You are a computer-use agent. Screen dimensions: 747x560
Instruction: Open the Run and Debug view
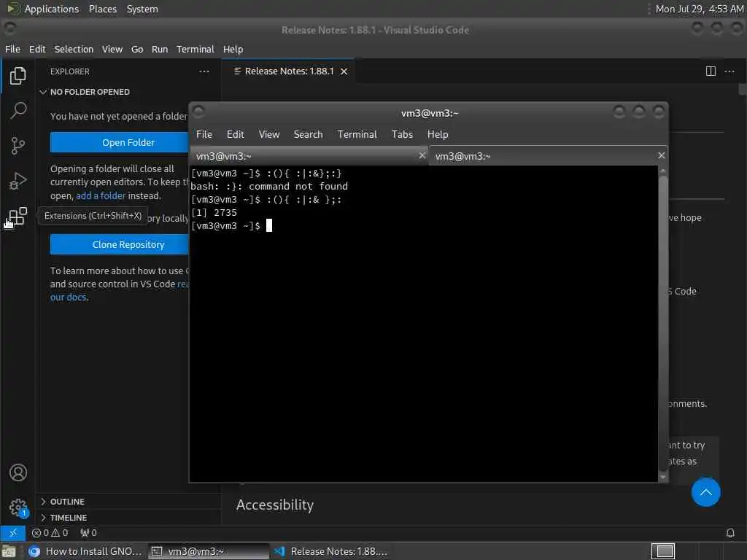tap(18, 181)
